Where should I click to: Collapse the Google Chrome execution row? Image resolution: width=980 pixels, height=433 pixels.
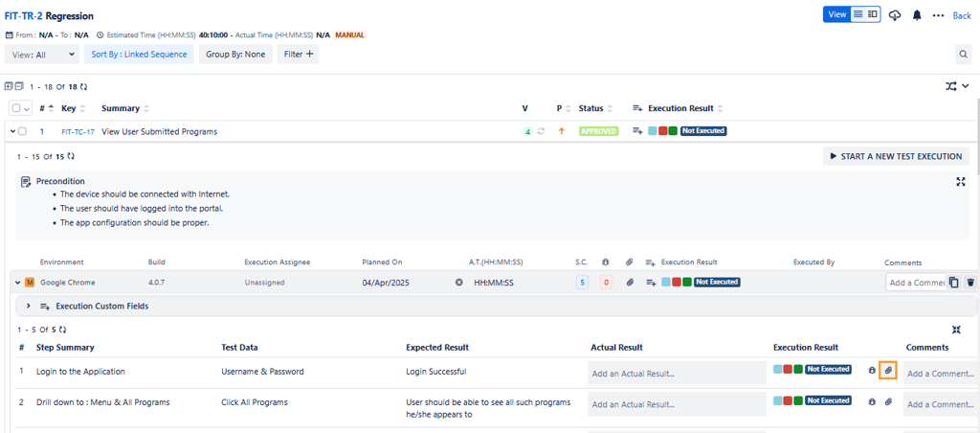click(x=17, y=283)
